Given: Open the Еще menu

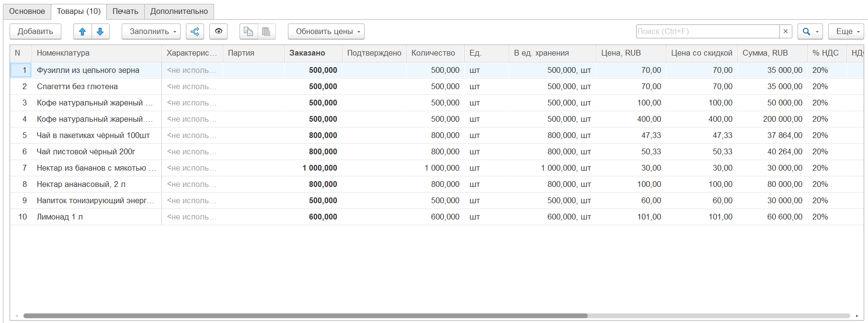Looking at the screenshot, I should coord(845,32).
